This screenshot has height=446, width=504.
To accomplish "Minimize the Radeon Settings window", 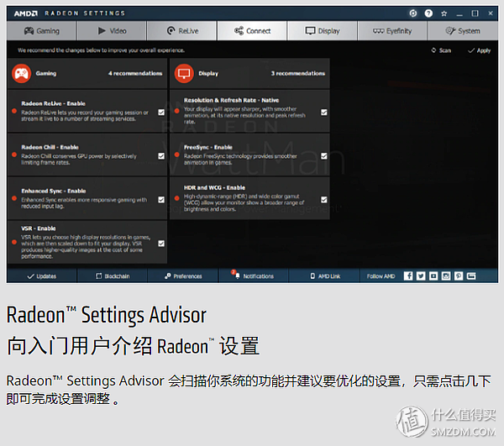I will 459,13.
